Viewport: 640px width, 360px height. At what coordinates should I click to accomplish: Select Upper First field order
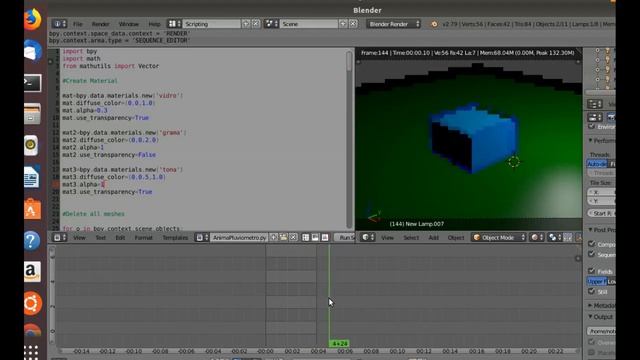click(x=596, y=282)
